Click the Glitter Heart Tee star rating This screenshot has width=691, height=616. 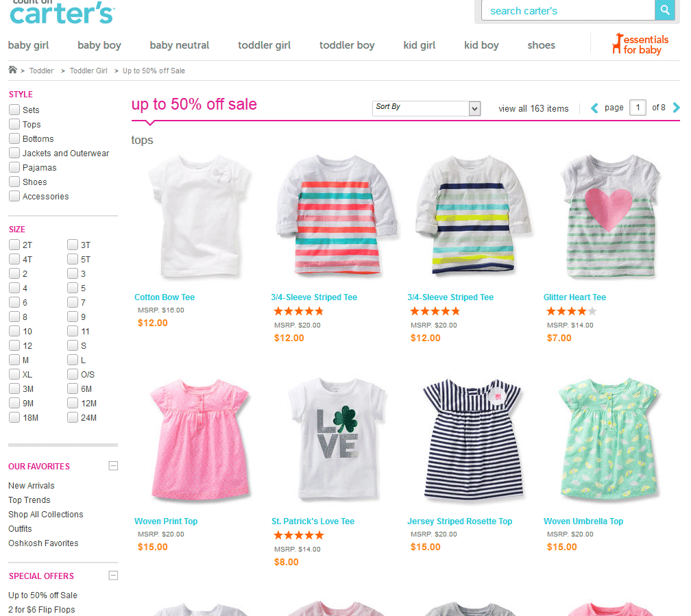point(571,312)
